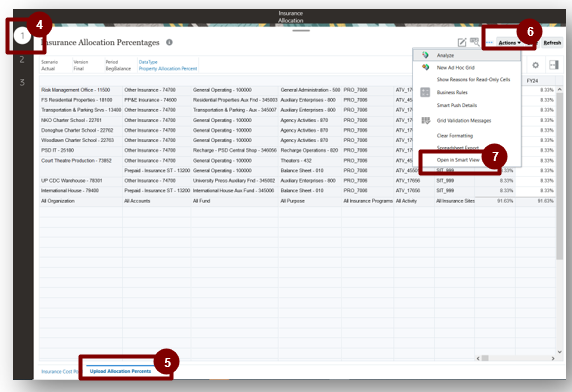The width and height of the screenshot is (572, 392).
Task: Click the horizontal scrollbar left arrow
Action: 478,358
